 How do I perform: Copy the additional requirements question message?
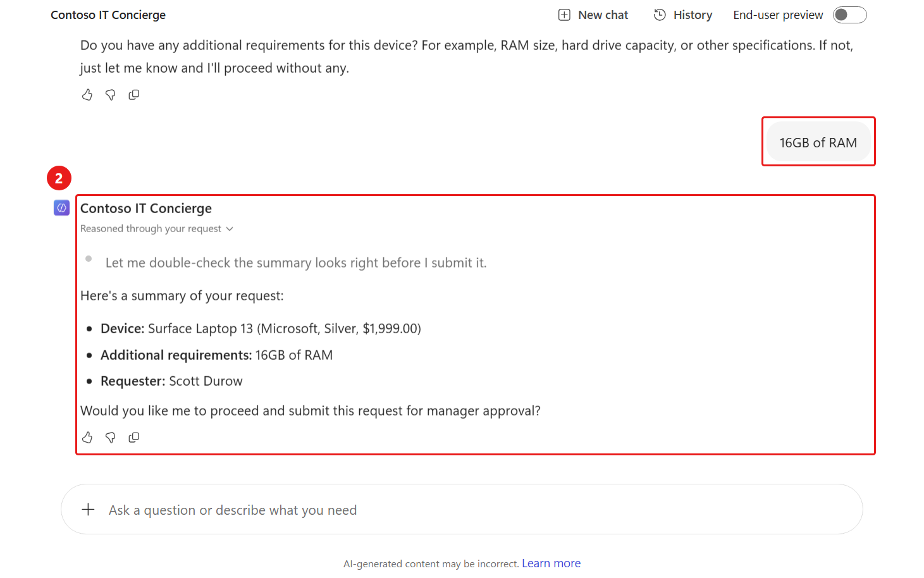click(134, 95)
